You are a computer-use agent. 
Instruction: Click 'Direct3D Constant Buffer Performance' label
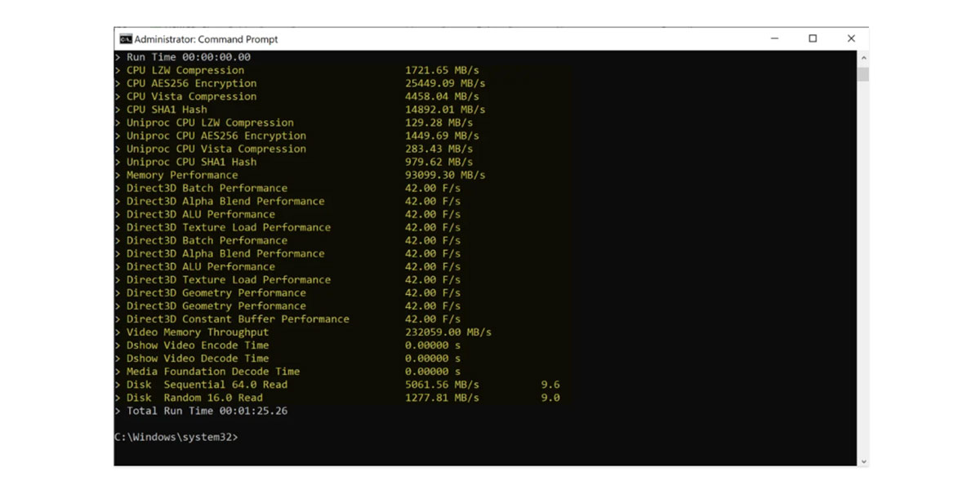238,318
